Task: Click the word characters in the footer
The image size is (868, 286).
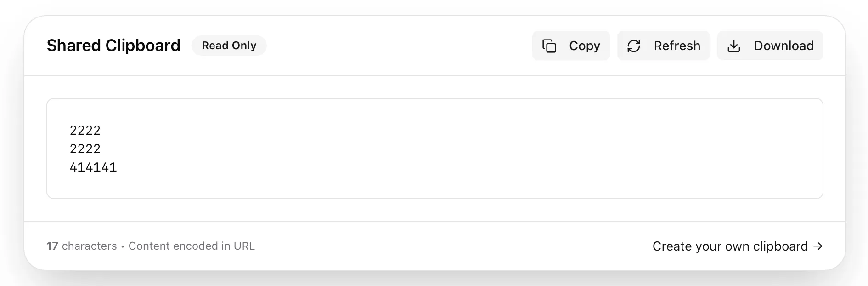Action: 89,246
